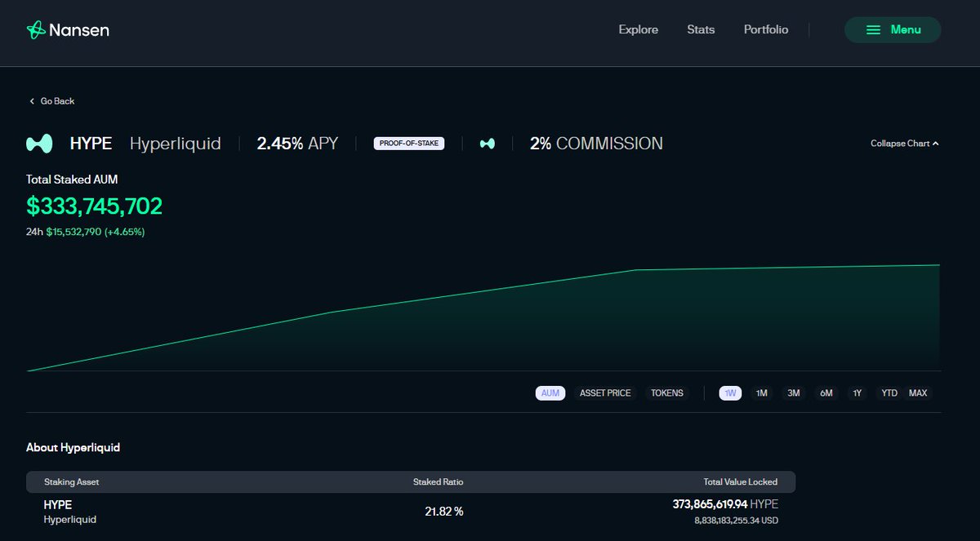Click the Hyperliquid subtitle under HYPE in the table
Image resolution: width=980 pixels, height=541 pixels.
tap(70, 520)
